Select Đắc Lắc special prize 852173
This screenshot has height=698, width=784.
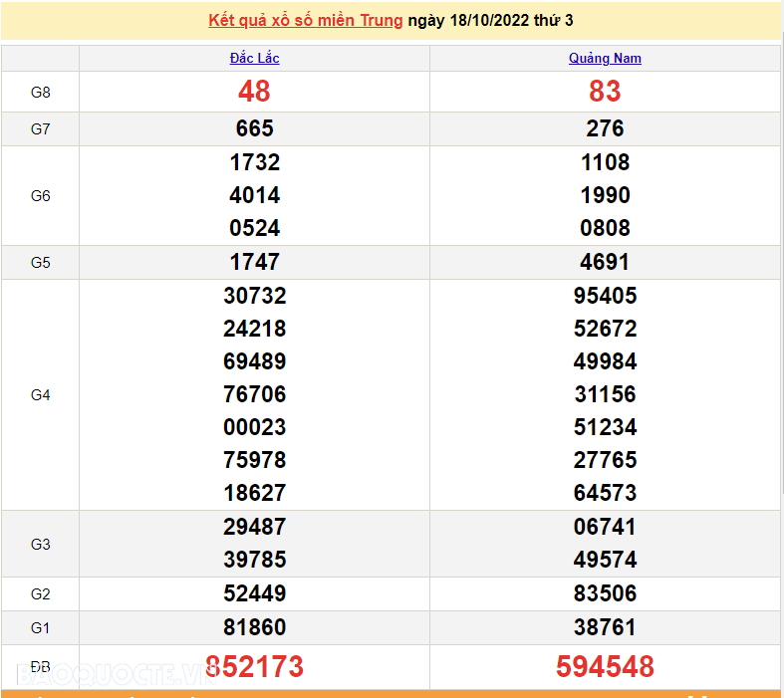pyautogui.click(x=254, y=666)
